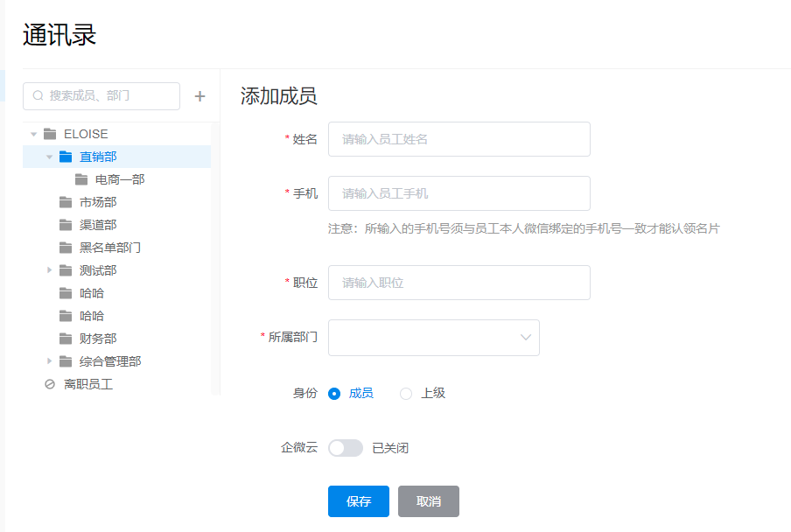The width and height of the screenshot is (791, 532).
Task: Open the 所属部门 dropdown
Action: coord(433,338)
